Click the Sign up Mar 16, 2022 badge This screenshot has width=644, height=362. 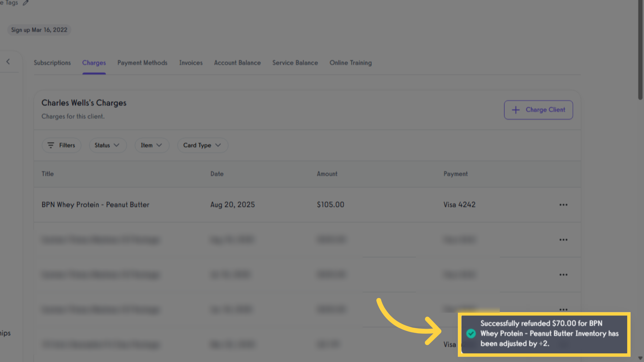(39, 30)
